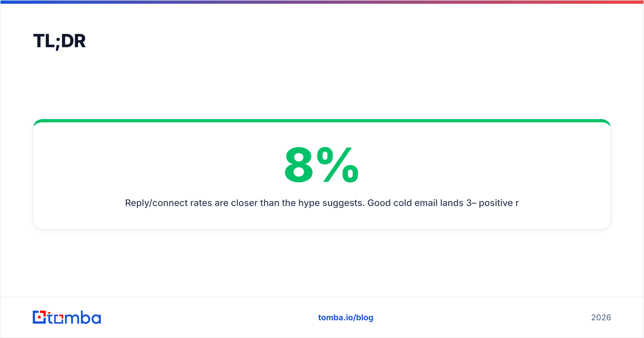Viewport: 644px width, 338px height.
Task: Click the percent sign in the statistic
Action: coord(338,165)
